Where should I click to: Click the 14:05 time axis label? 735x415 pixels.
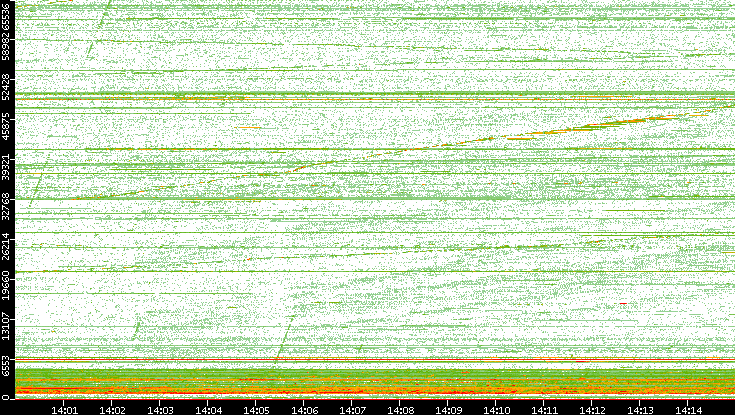click(x=256, y=409)
